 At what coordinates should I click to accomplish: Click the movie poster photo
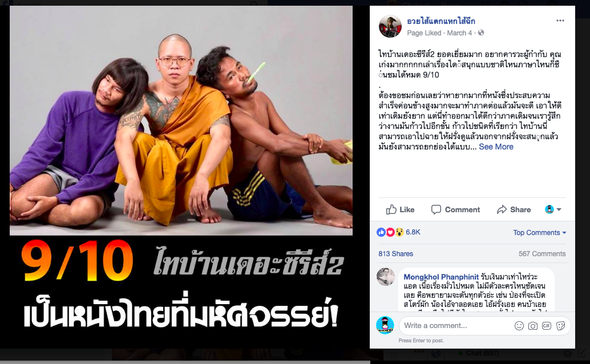click(x=181, y=177)
